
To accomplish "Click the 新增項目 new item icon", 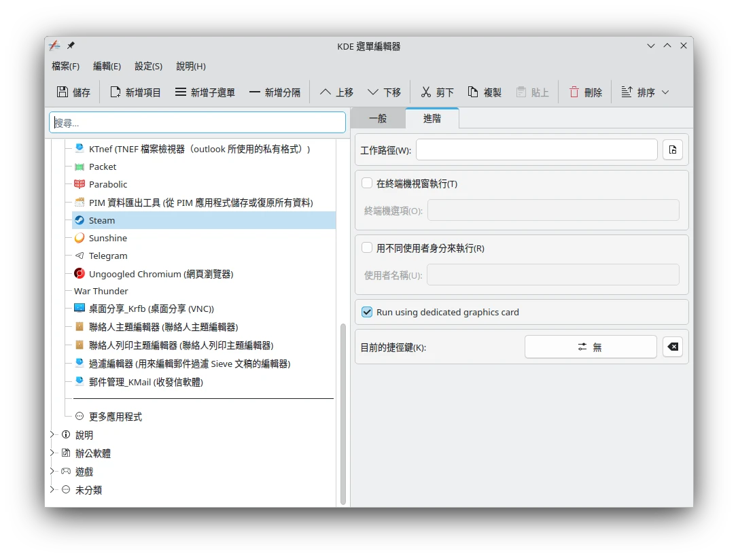I will (116, 92).
